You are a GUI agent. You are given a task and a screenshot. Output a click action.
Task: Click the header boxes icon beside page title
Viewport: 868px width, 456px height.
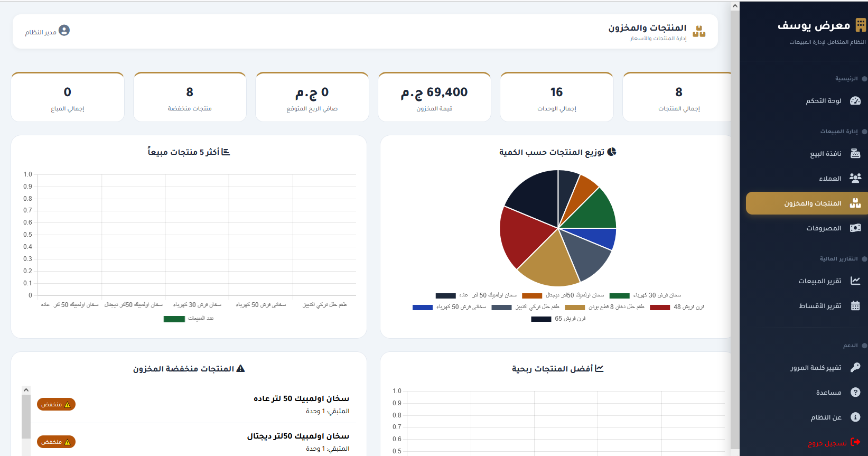pyautogui.click(x=699, y=31)
